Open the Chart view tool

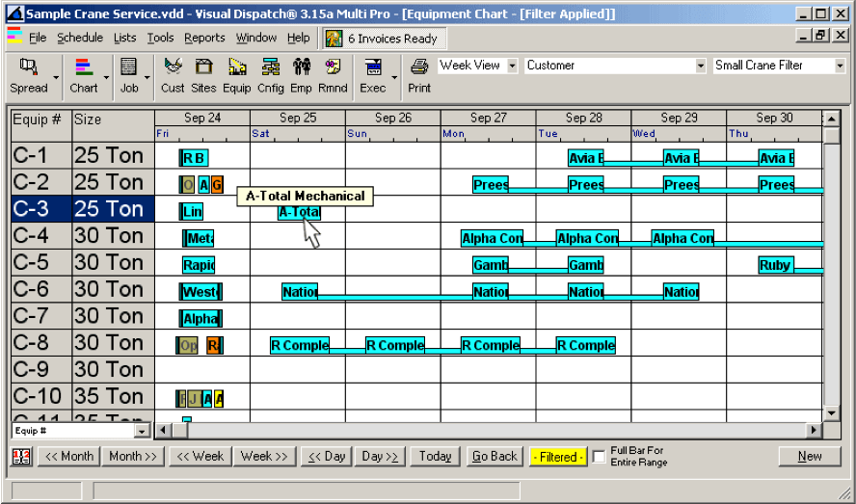[84, 76]
